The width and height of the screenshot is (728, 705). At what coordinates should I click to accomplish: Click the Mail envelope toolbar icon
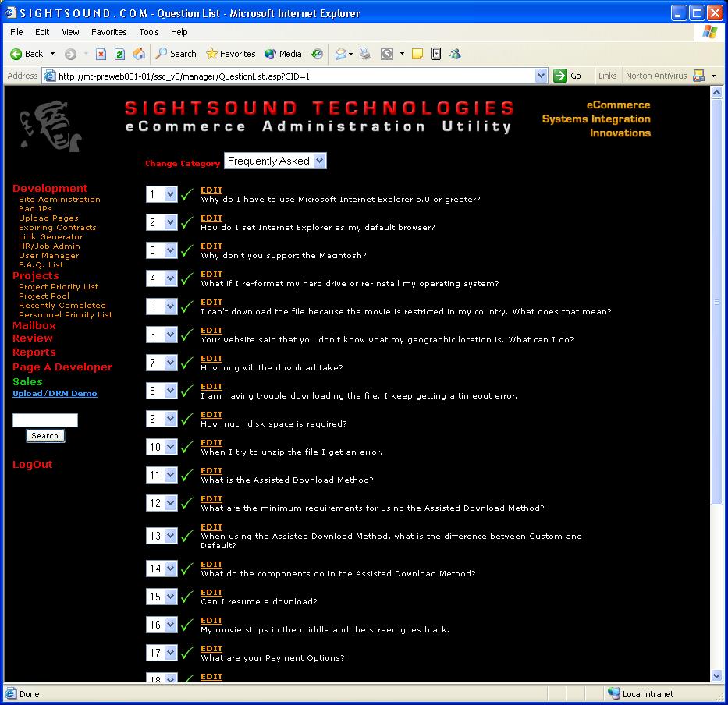click(341, 55)
